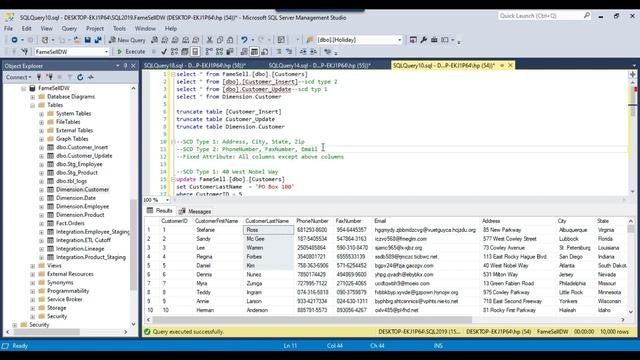Switch output to Results to Text
Image resolution: width=640 pixels, height=360 pixels.
click(x=244, y=52)
